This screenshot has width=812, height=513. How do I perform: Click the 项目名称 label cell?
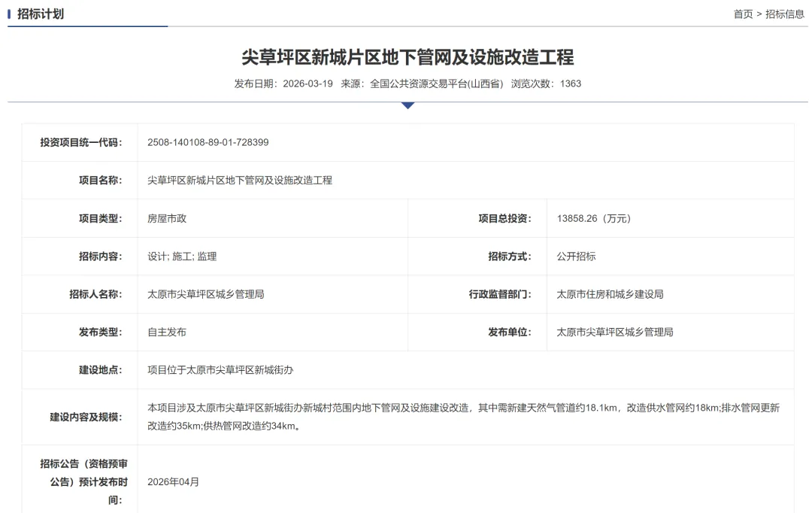point(80,181)
